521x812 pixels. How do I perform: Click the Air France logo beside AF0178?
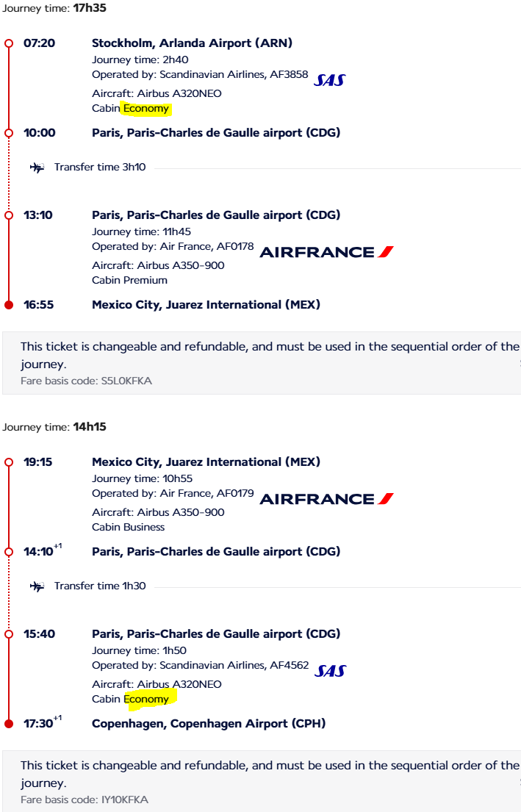click(x=326, y=252)
